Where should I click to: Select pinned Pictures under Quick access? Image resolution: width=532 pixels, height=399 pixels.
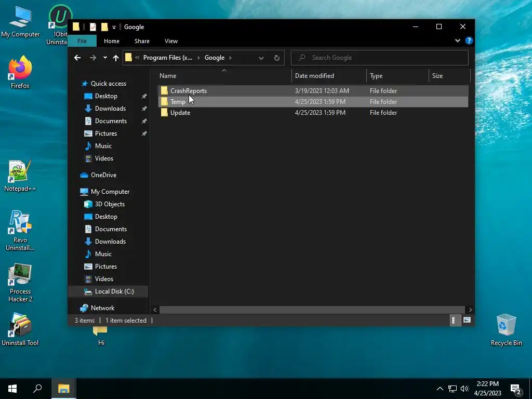pyautogui.click(x=106, y=134)
